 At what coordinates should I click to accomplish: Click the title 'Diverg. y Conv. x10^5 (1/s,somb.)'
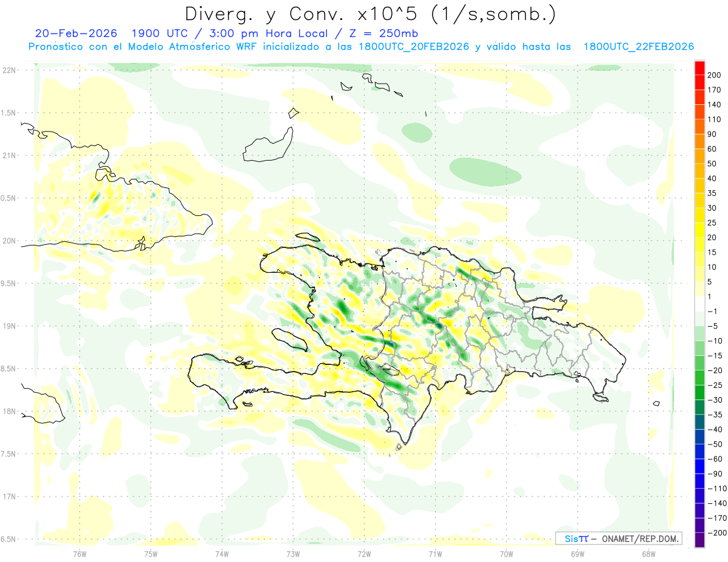coord(370,13)
